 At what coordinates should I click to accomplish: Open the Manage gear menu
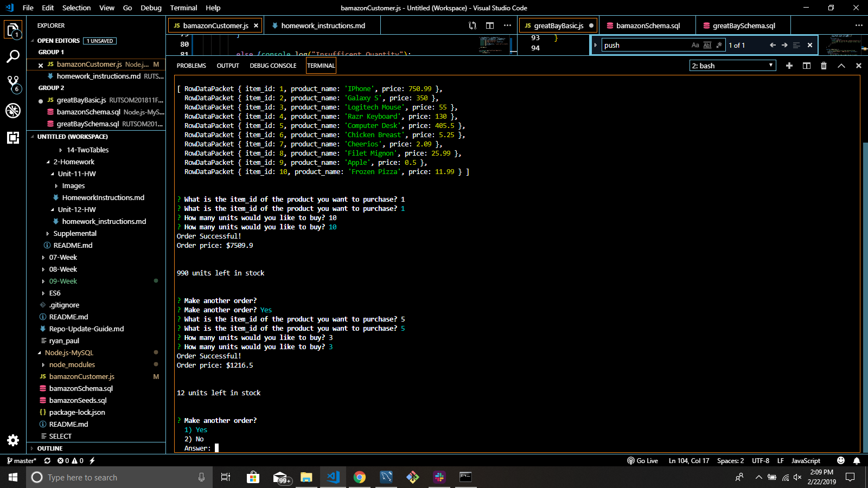click(x=13, y=440)
